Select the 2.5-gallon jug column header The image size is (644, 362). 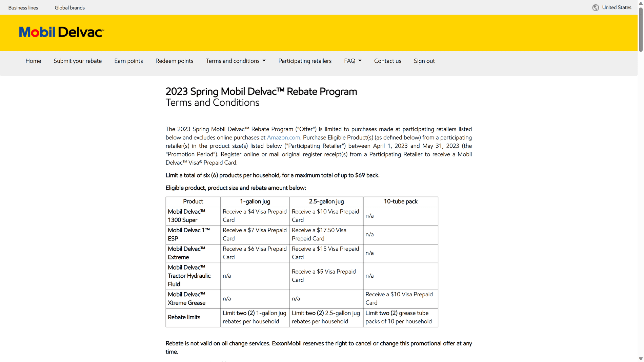[326, 201]
